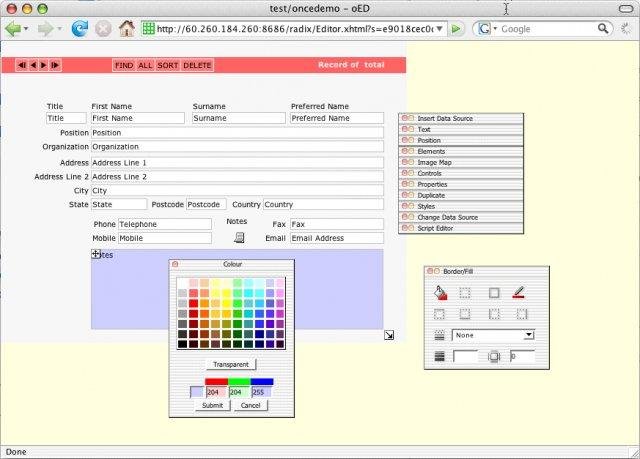This screenshot has width=640, height=459.
Task: Click the browser Stop icon
Action: pos(103,29)
